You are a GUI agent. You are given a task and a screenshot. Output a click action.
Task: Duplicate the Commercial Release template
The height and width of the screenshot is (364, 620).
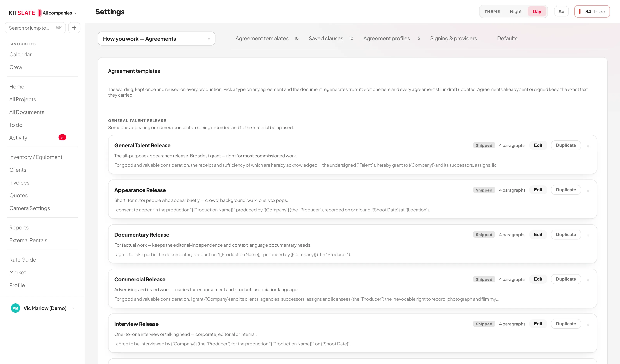pyautogui.click(x=566, y=279)
